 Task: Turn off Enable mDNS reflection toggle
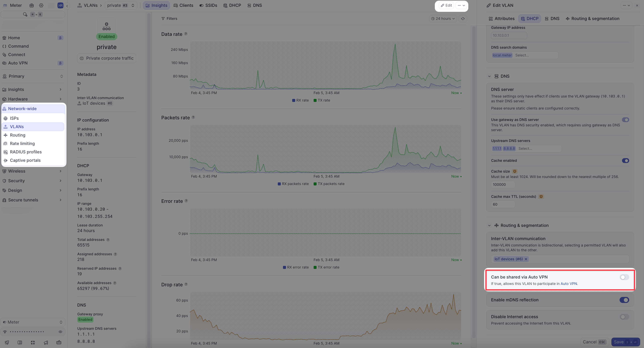[x=624, y=300]
